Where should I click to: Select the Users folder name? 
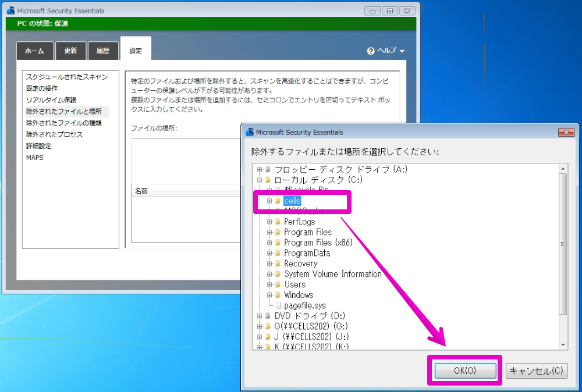(x=294, y=284)
